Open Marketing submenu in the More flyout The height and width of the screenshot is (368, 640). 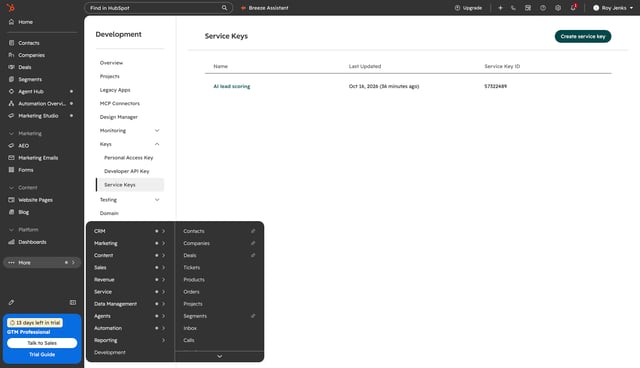pyautogui.click(x=129, y=243)
